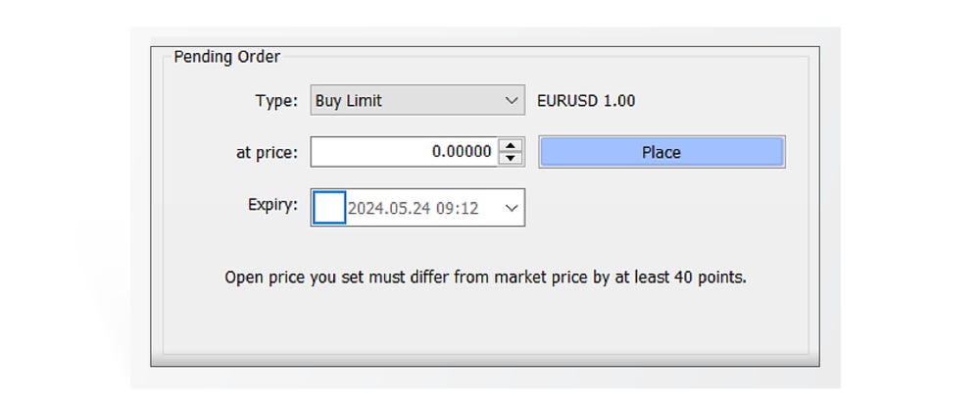
Task: Click the Expiry: label
Action: (x=272, y=206)
